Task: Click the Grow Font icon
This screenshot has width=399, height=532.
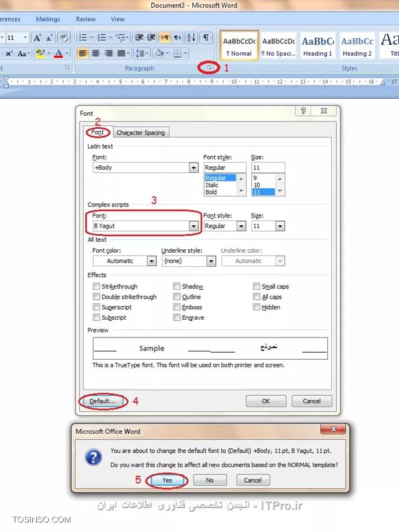Action: coord(37,38)
